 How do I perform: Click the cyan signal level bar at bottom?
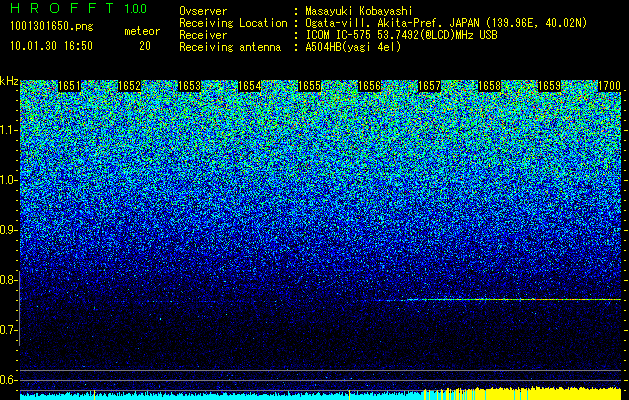coord(221,396)
